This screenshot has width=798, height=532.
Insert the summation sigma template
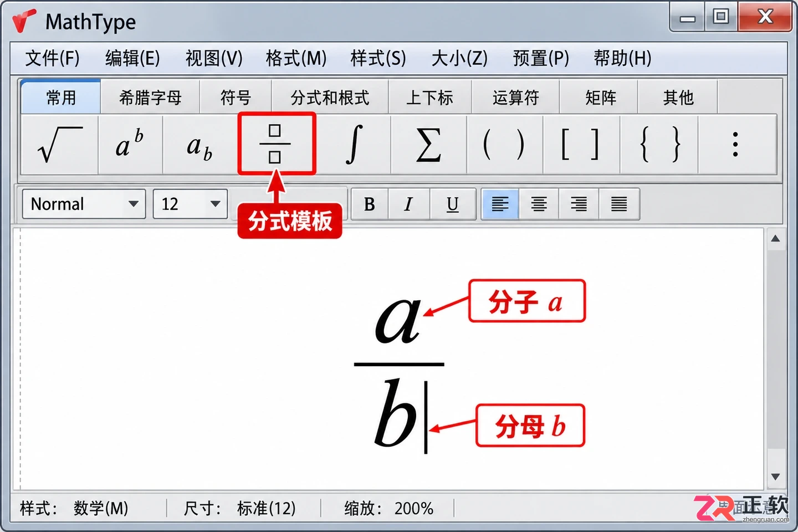tap(429, 145)
